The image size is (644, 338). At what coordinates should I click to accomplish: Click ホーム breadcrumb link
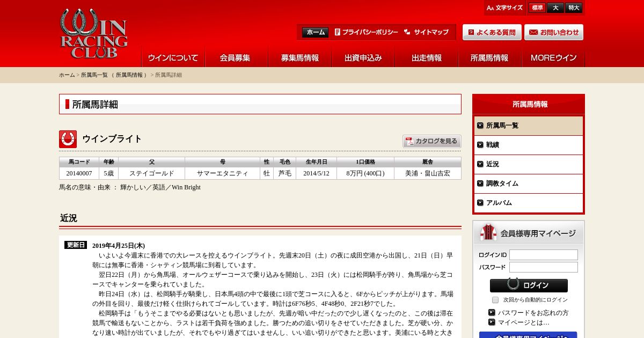67,75
